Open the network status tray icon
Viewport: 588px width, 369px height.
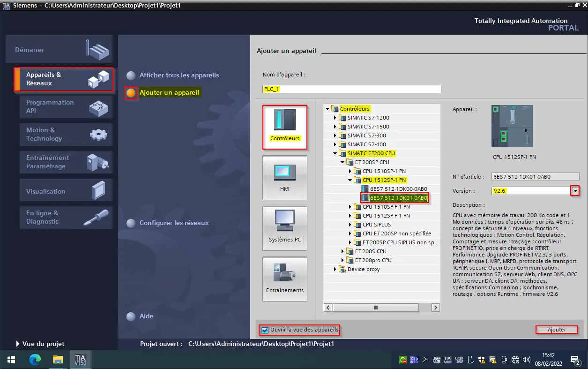click(x=515, y=360)
